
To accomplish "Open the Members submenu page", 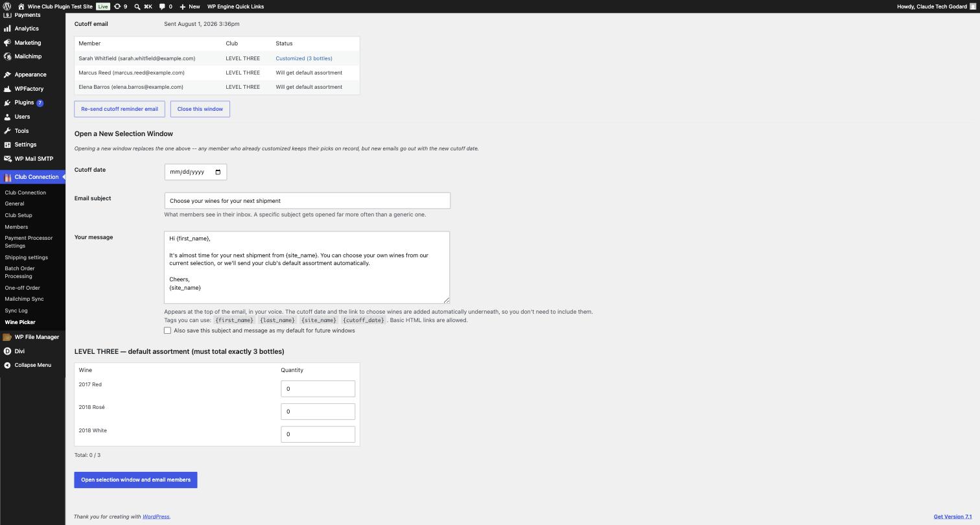I will 16,227.
